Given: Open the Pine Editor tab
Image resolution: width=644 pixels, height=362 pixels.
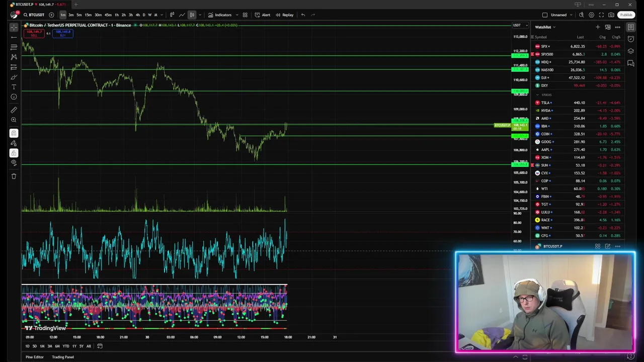Looking at the screenshot, I should click(x=35, y=357).
